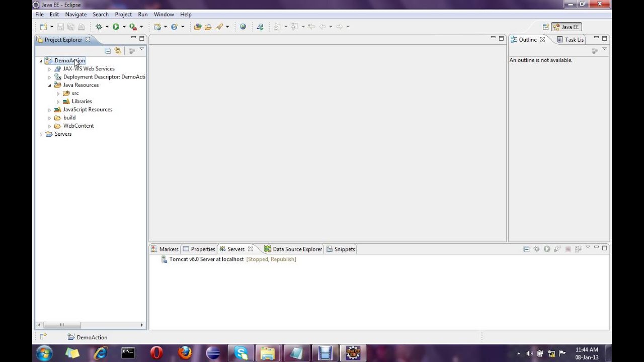Screen dimensions: 644x362
Task: Switch to the Task List tab
Action: coord(571,40)
